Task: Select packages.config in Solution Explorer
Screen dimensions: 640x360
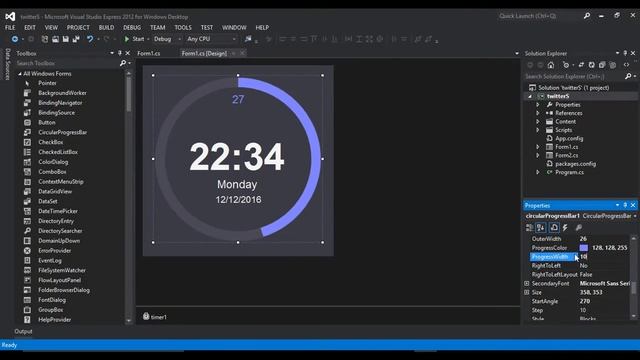Action: [x=575, y=164]
